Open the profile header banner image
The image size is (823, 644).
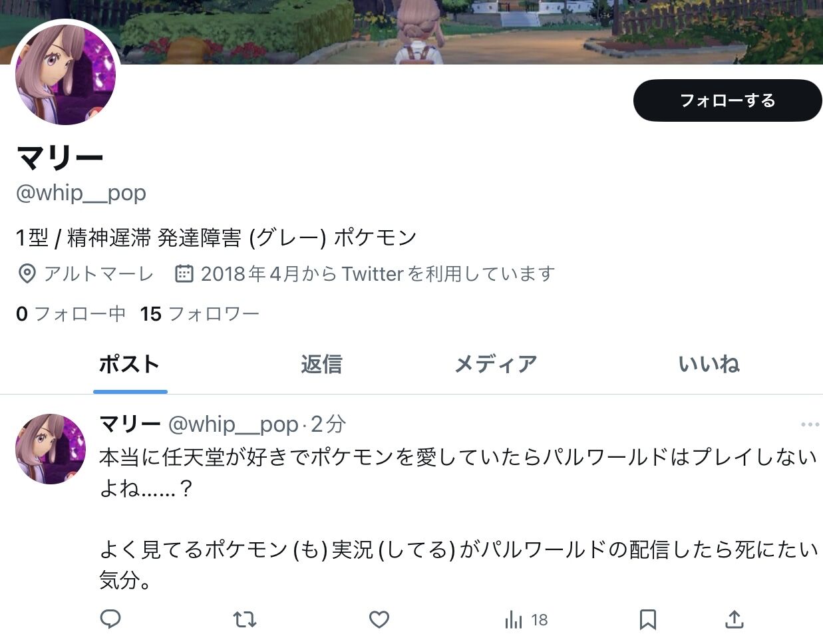tap(411, 32)
